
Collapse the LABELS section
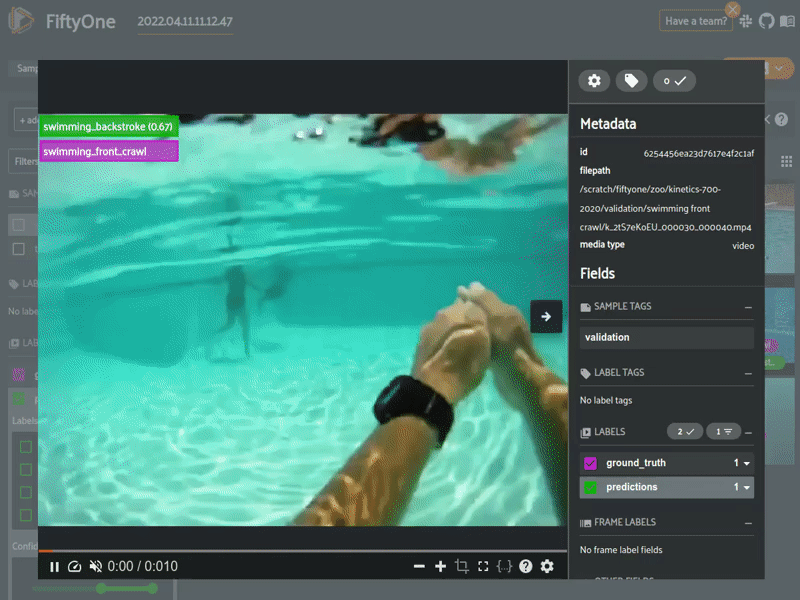point(748,433)
